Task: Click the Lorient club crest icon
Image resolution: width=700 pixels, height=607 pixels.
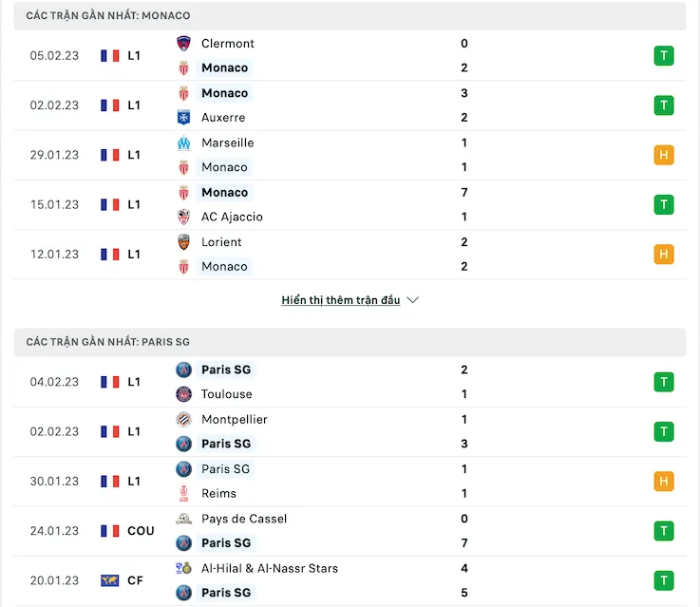Action: coord(184,242)
